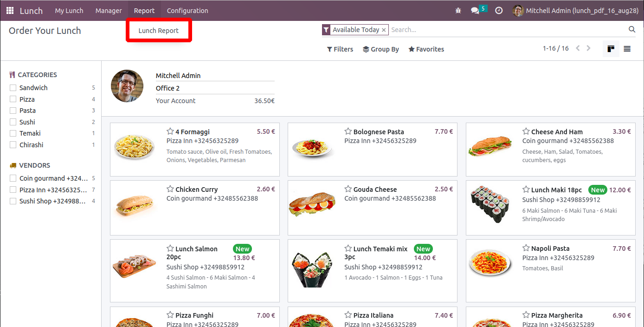
Task: Check the Sushi category
Action: pyautogui.click(x=13, y=122)
